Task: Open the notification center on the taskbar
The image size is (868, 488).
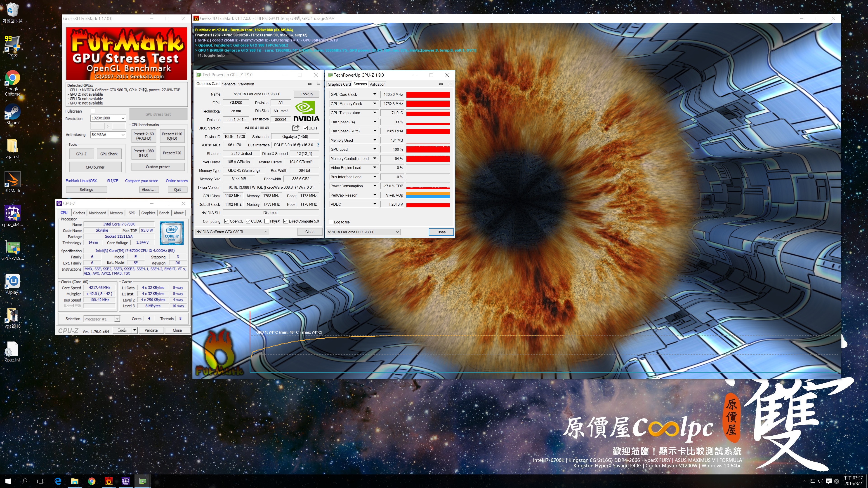Action: [829, 481]
